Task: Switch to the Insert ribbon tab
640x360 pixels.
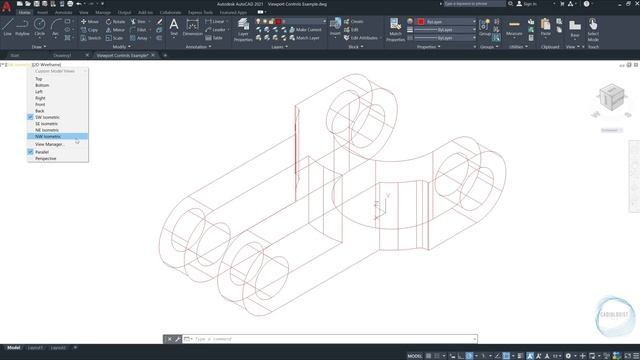Action: (x=42, y=13)
